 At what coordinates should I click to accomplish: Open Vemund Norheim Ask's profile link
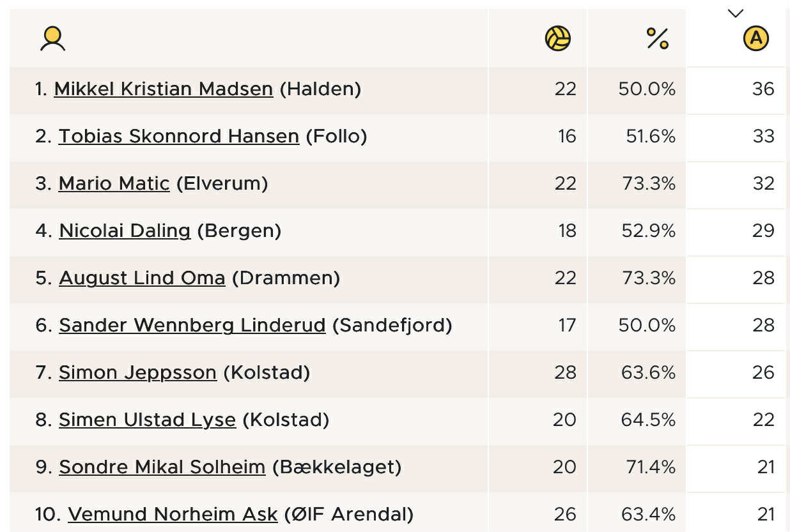173,514
